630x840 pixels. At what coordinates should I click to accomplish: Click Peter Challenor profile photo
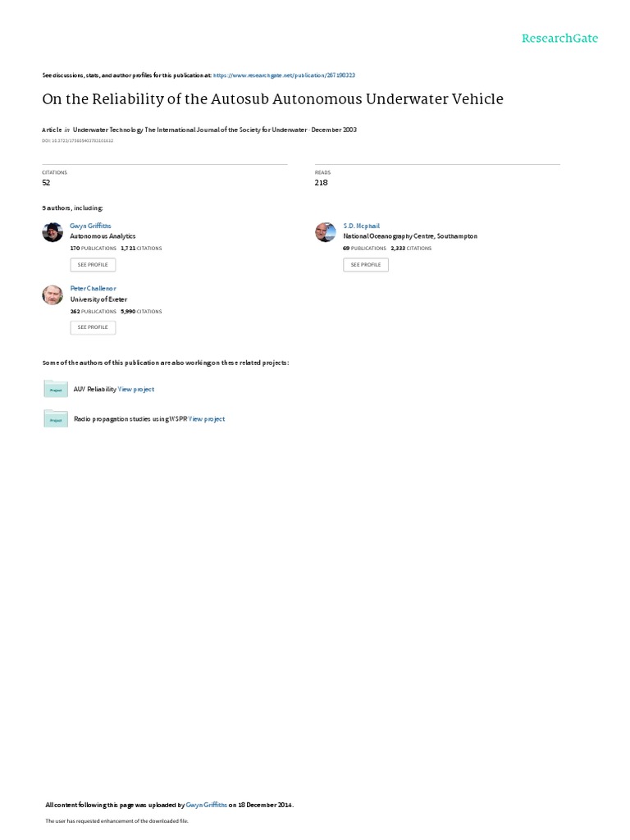tap(52, 294)
